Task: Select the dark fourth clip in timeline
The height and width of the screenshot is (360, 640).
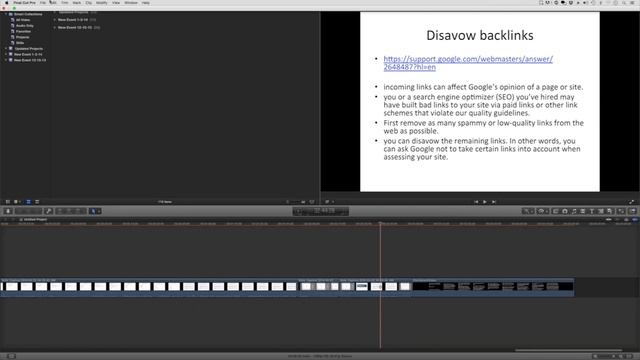Action: point(493,287)
